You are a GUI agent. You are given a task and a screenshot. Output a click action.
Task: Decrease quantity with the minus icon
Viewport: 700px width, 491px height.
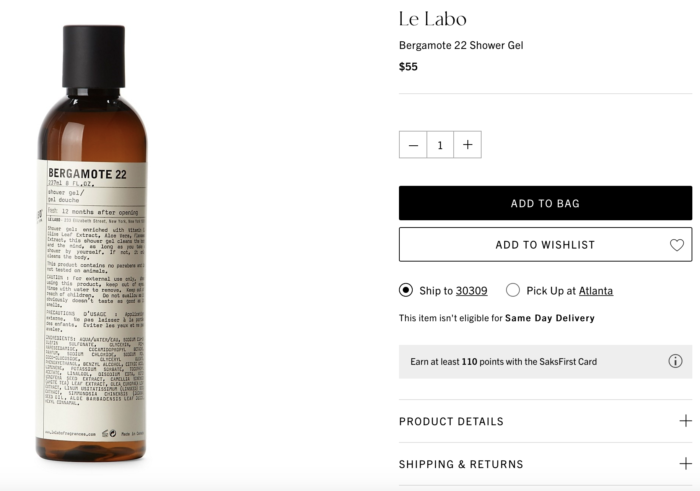pos(413,145)
